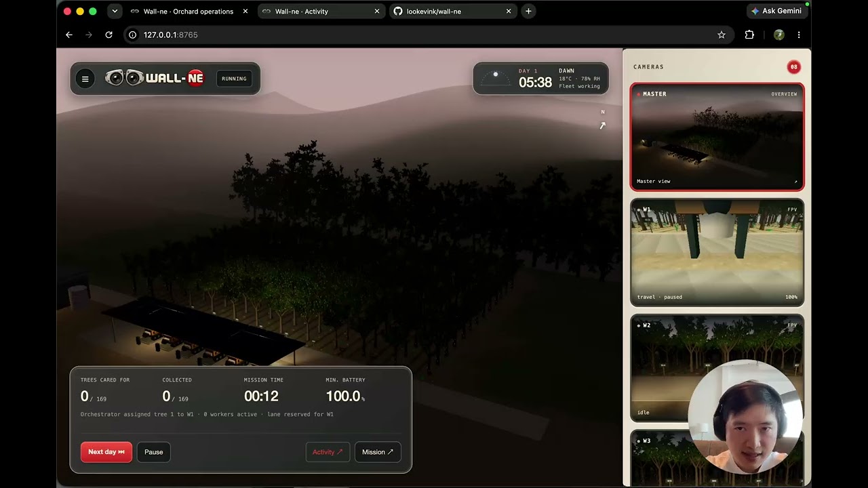
Task: Open the Activity link button
Action: 328,452
